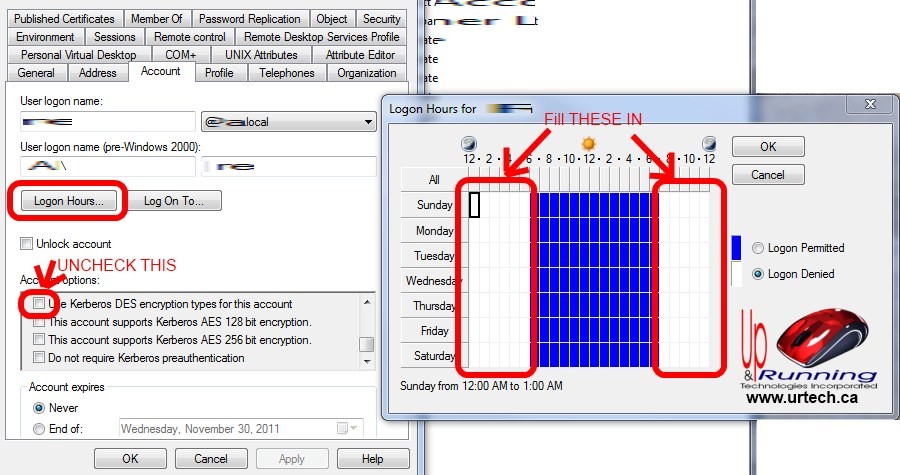Select the All header in the hours grid
The width and height of the screenshot is (900, 475).
[433, 180]
